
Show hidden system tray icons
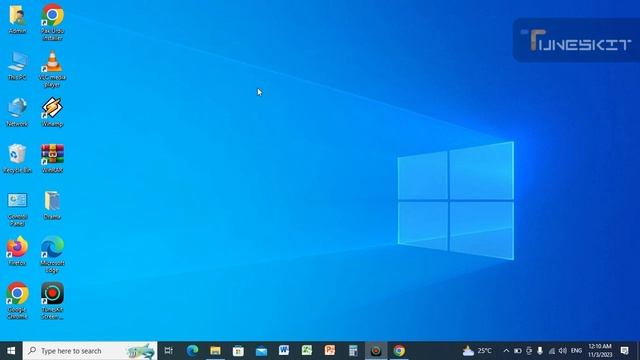[x=506, y=351]
